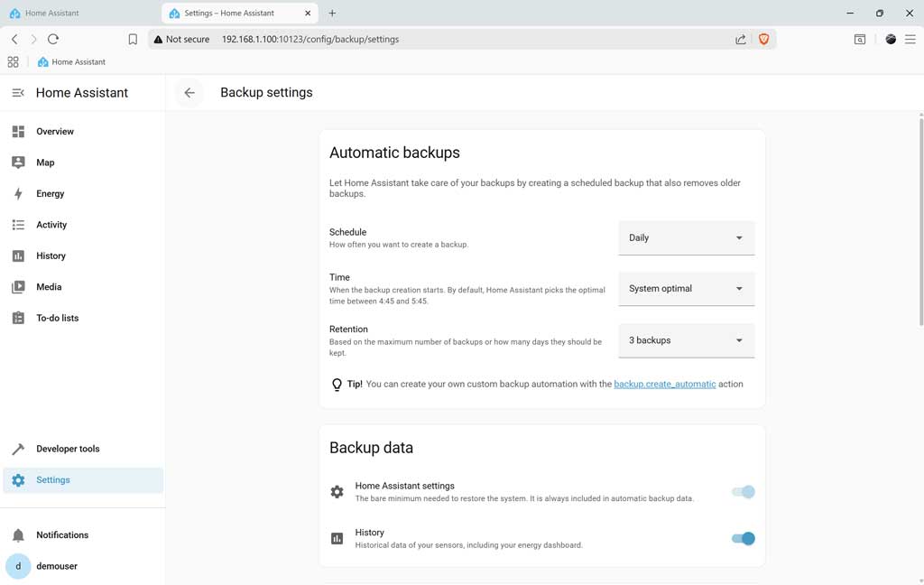
Task: Select Media in the sidebar
Action: click(83, 286)
